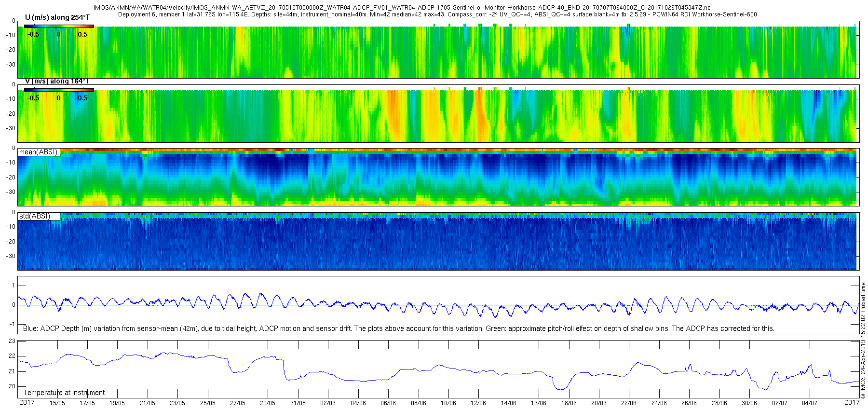Click the '04/06' date tick label
The width and height of the screenshot is (868, 410).
click(358, 403)
